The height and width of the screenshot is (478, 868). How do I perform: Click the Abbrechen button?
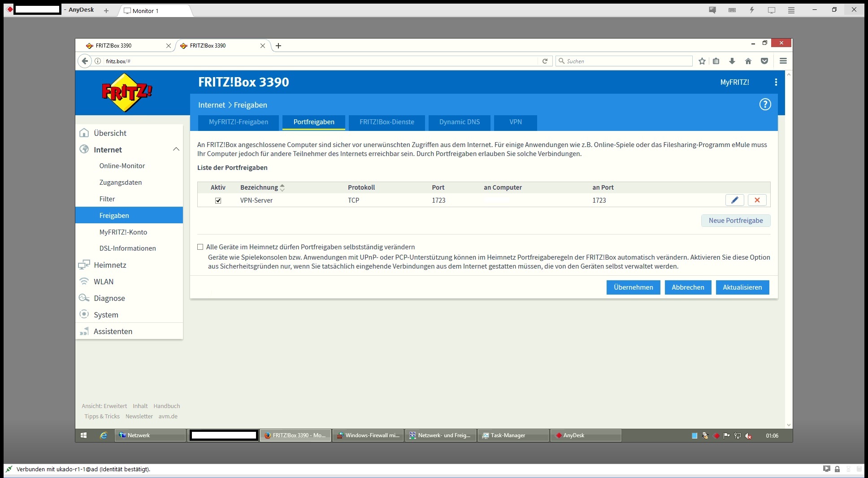click(688, 287)
